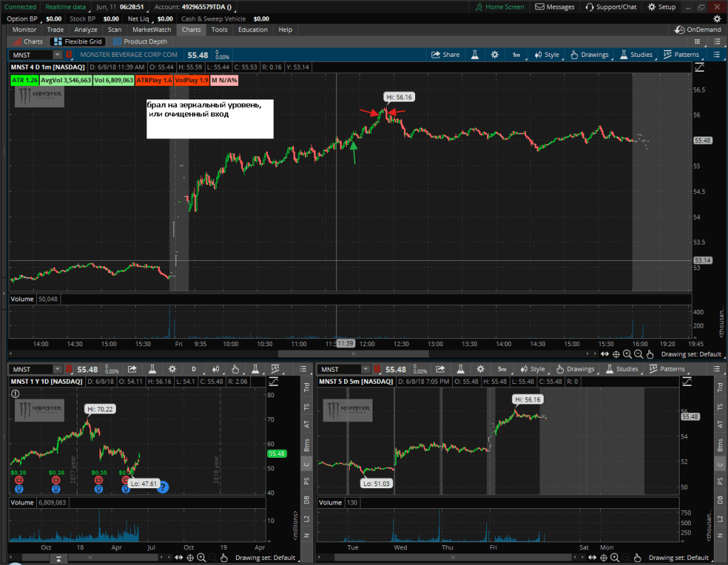
Task: Open the 1m timeframe selector
Action: [x=516, y=55]
